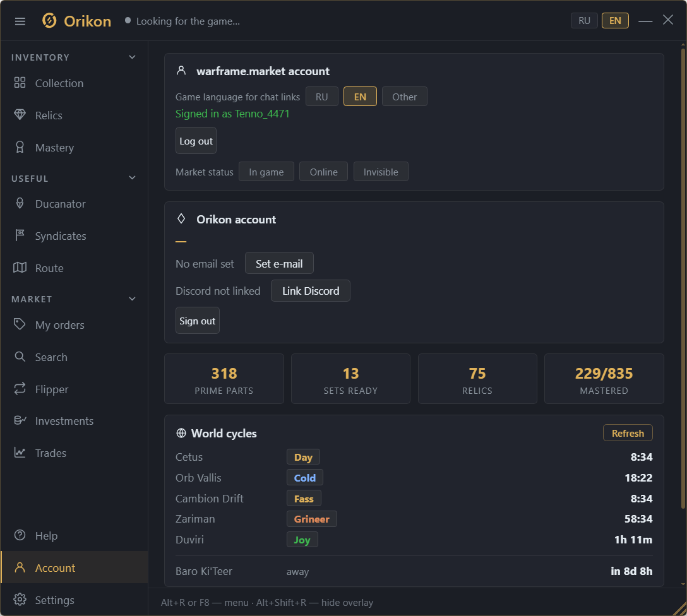Click the Zariman 58:34 timer

click(638, 519)
